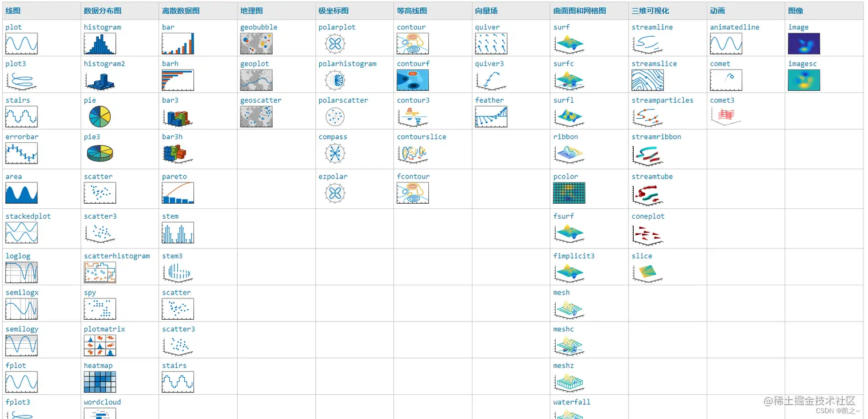Click the histogram chart thumbnail
Image resolution: width=868 pixels, height=419 pixels.
click(x=100, y=44)
